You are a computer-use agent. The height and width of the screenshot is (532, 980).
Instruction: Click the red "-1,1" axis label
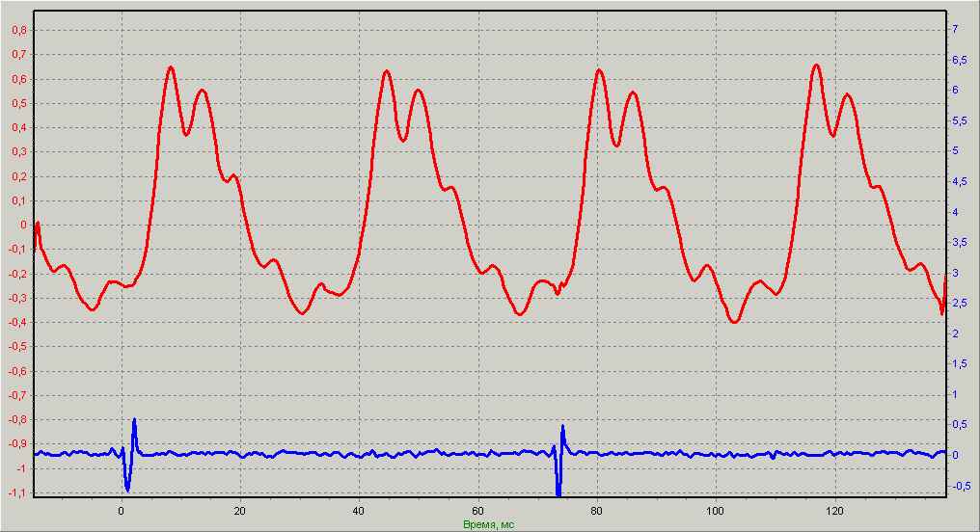click(x=18, y=492)
